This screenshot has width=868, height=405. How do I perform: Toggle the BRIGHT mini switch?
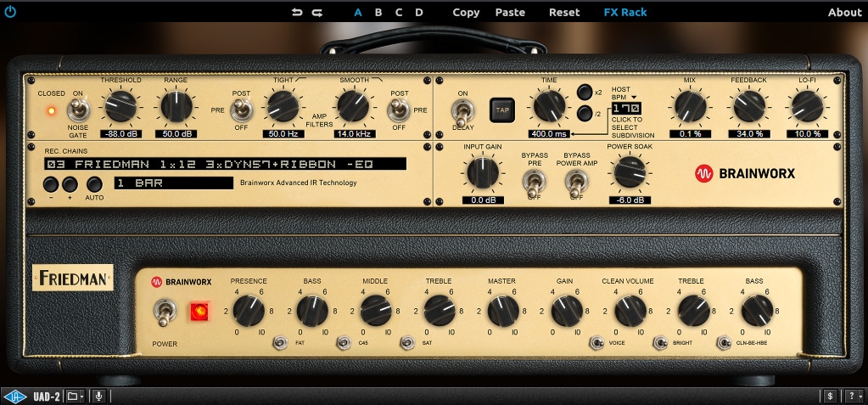(660, 343)
